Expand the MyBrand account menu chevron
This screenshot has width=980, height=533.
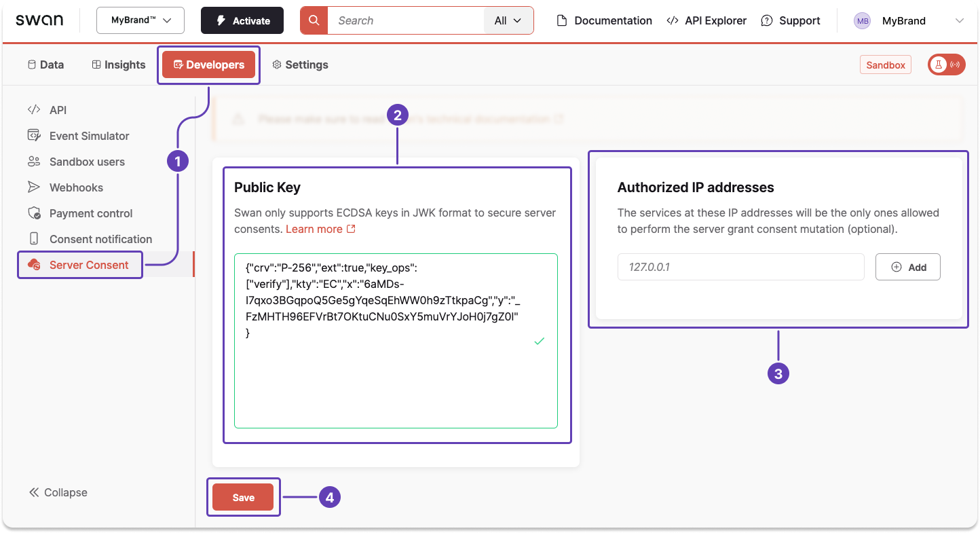click(x=960, y=21)
